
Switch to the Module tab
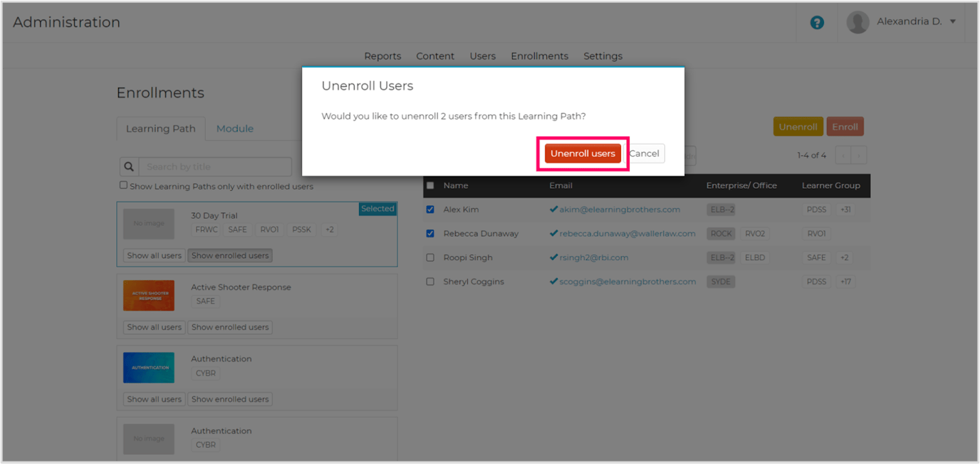pyautogui.click(x=235, y=128)
